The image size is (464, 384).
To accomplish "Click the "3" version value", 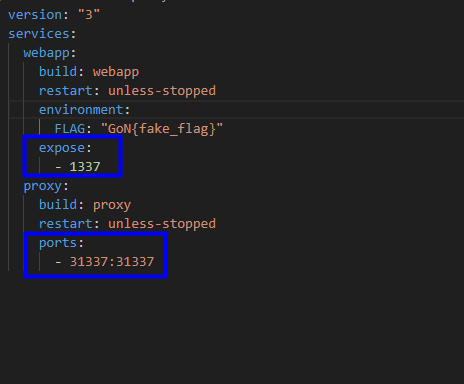I will (89, 15).
